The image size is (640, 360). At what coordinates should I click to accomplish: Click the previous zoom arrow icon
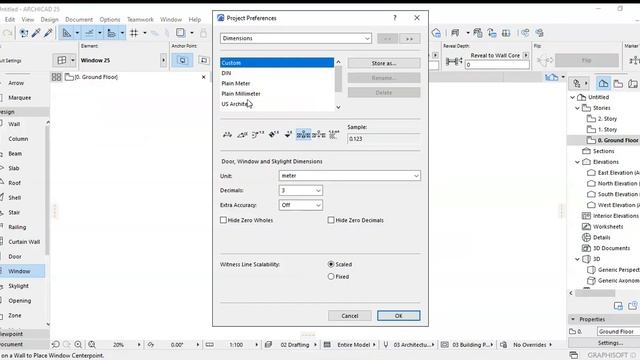pyautogui.click(x=56, y=344)
